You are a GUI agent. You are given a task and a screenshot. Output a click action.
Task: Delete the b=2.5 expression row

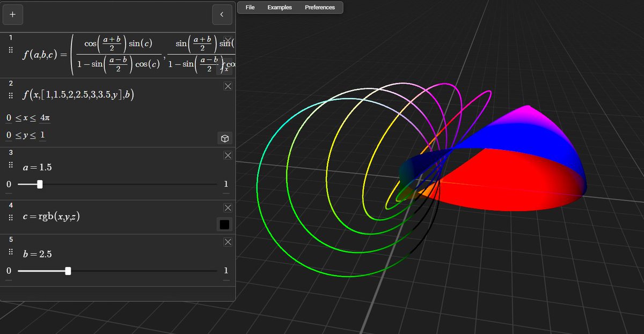point(228,242)
